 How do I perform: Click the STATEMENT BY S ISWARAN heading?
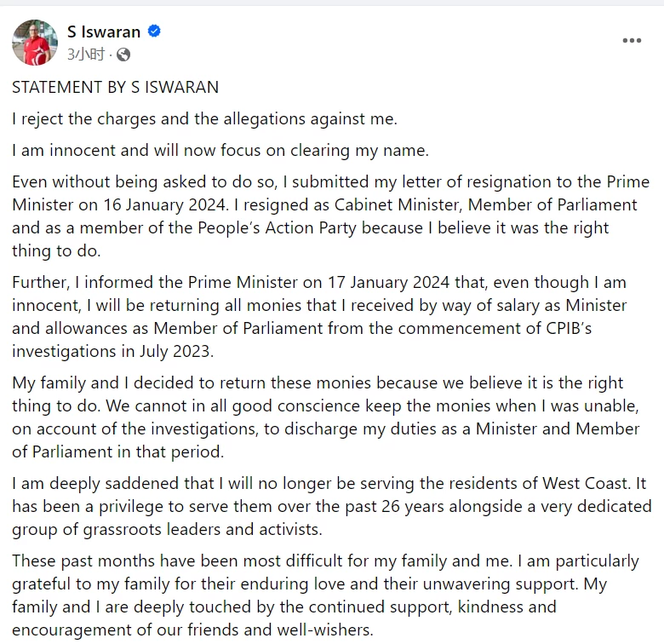[x=115, y=87]
